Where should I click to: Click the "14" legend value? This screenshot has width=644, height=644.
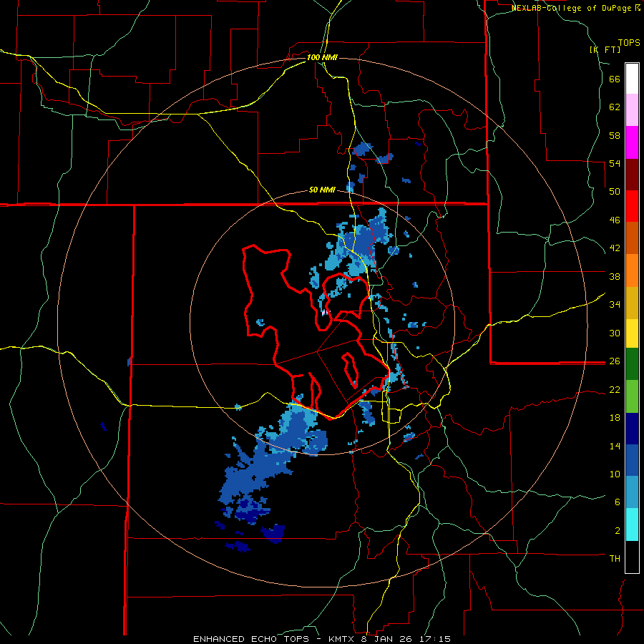pyautogui.click(x=615, y=446)
